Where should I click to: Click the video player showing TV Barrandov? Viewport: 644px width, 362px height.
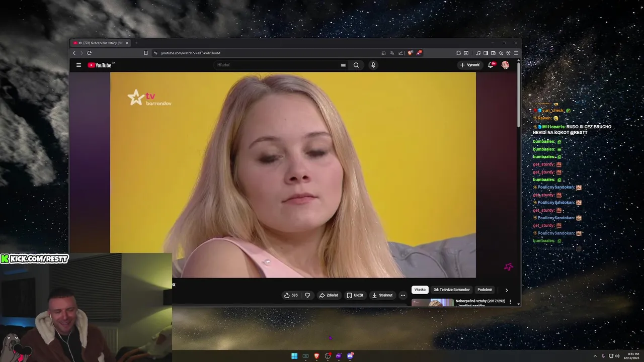[293, 174]
